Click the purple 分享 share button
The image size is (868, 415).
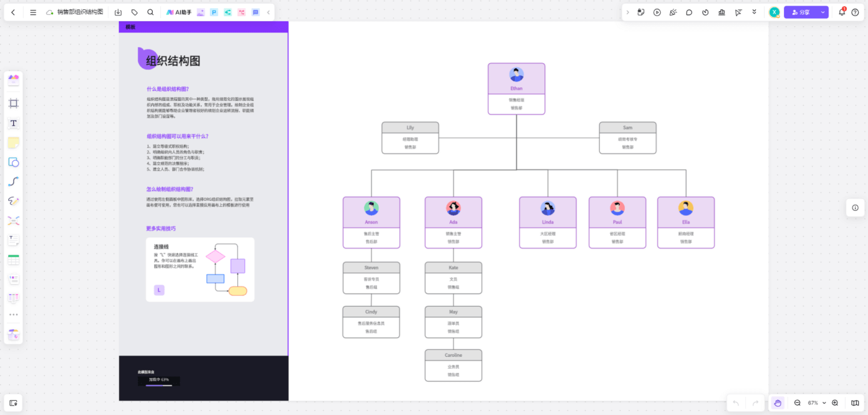click(801, 13)
